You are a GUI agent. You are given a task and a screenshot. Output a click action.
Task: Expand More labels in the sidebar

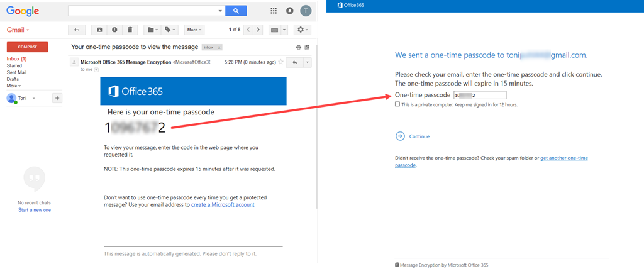pos(14,86)
